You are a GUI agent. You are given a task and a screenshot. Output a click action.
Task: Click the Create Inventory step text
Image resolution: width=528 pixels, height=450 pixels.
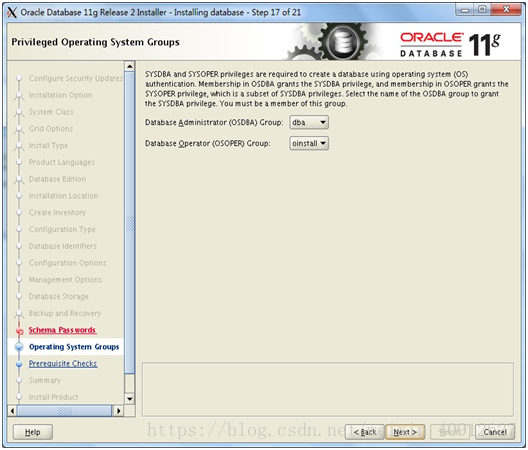point(58,213)
